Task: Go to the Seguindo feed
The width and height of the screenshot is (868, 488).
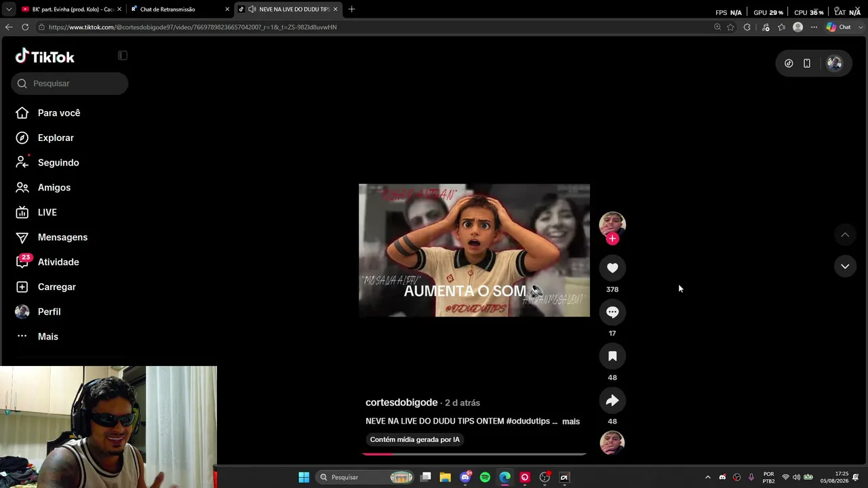Action: click(x=47, y=163)
